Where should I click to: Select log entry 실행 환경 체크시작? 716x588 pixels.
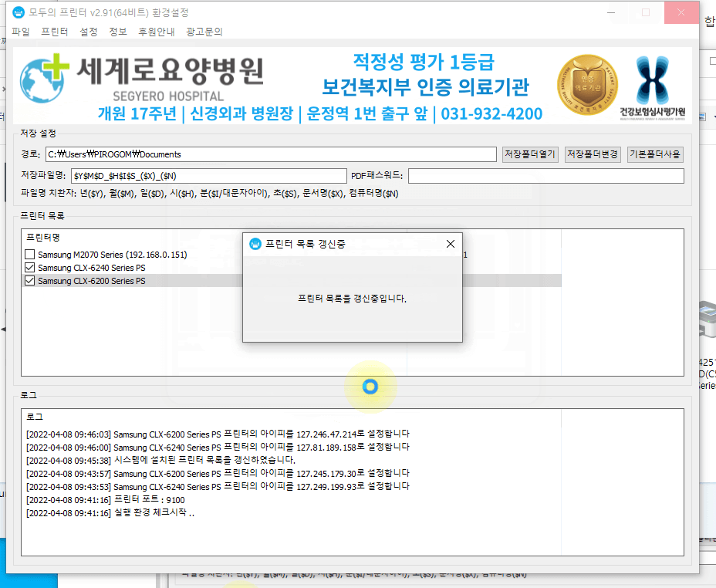tap(110, 512)
